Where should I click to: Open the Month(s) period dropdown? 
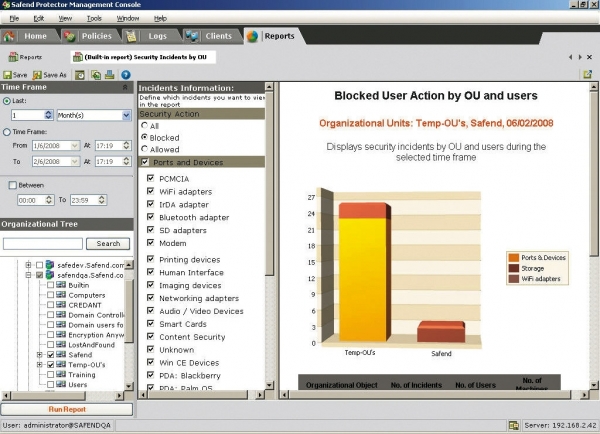126,115
